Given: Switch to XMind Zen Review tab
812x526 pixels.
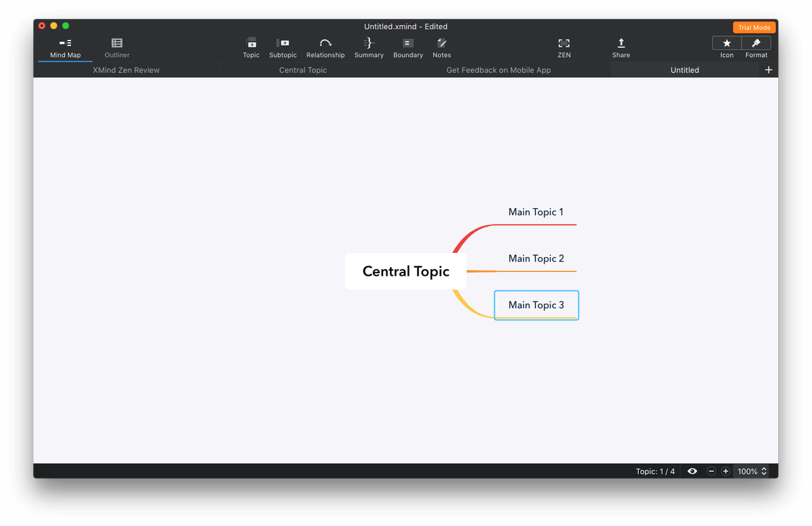Looking at the screenshot, I should pos(127,70).
